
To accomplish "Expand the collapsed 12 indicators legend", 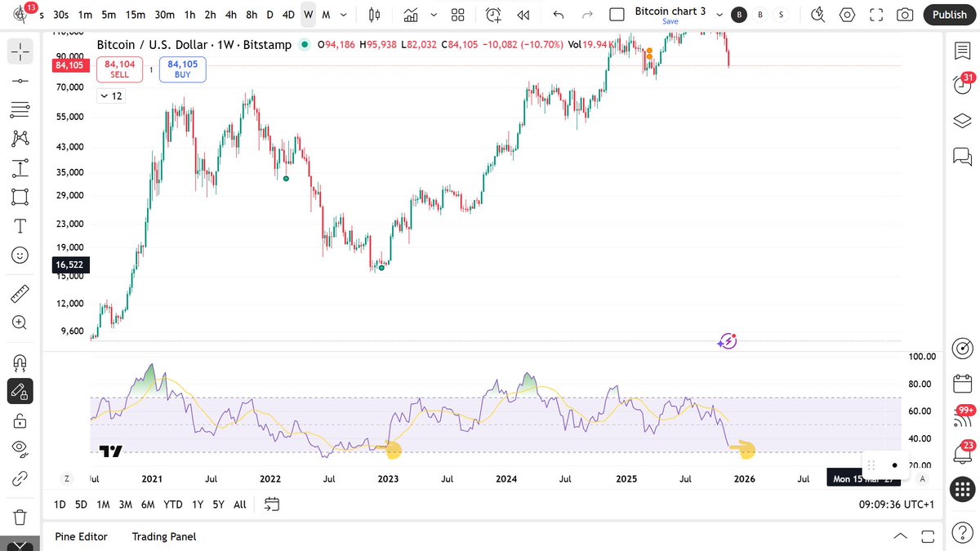I will click(x=110, y=96).
